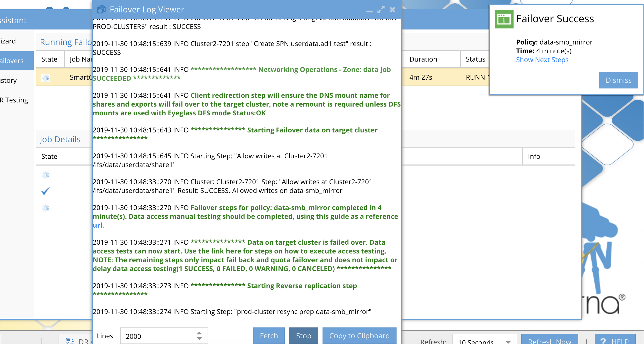Decrease the Lines value with the down arrow
This screenshot has height=344, width=644.
(x=199, y=338)
